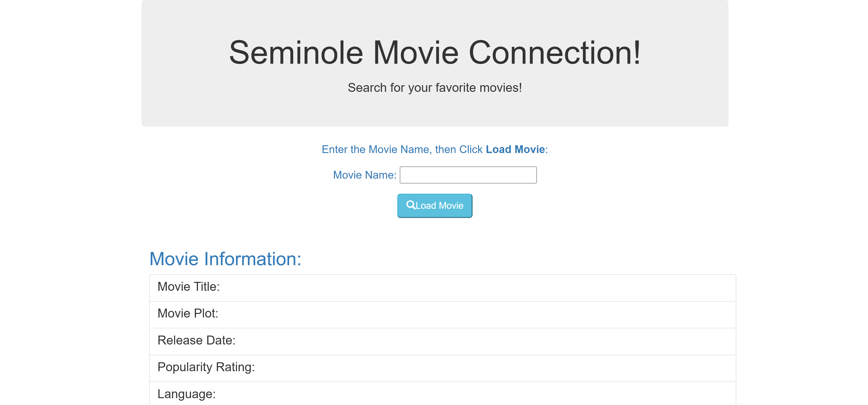Click the "Movie Information:" heading

click(x=225, y=259)
